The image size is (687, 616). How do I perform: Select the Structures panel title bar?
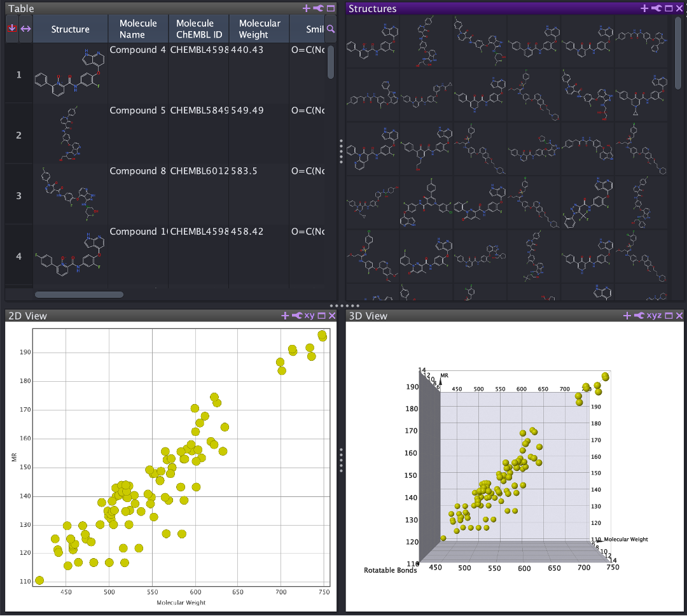coord(373,8)
